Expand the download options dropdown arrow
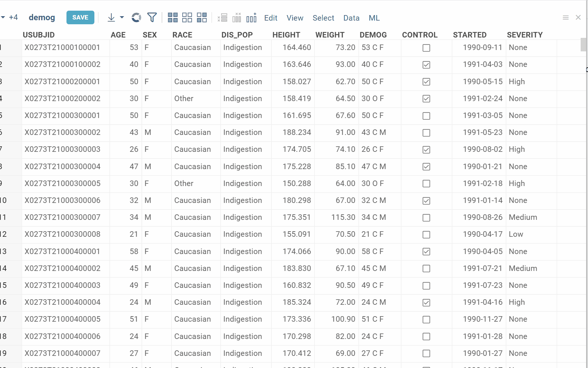The height and width of the screenshot is (368, 588). [x=122, y=18]
